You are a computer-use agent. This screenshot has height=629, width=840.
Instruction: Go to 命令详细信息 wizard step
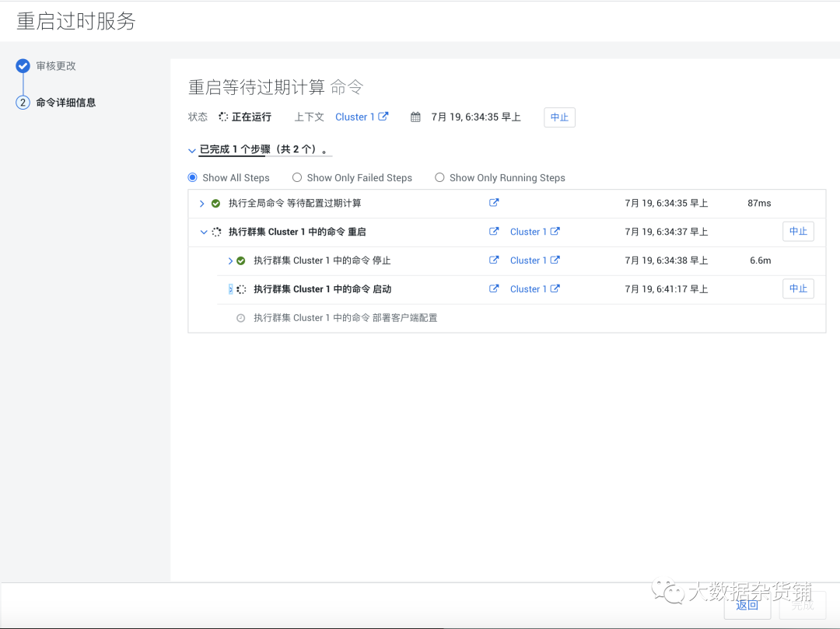66,103
